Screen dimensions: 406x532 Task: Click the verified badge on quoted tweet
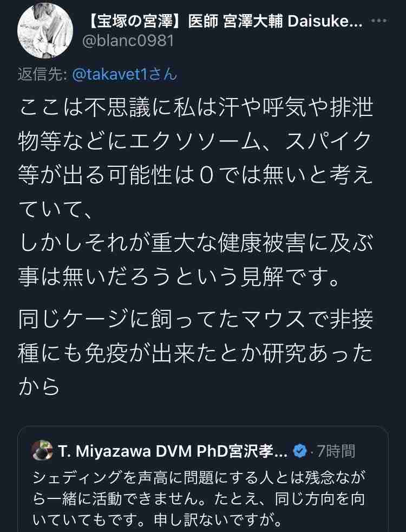[299, 451]
